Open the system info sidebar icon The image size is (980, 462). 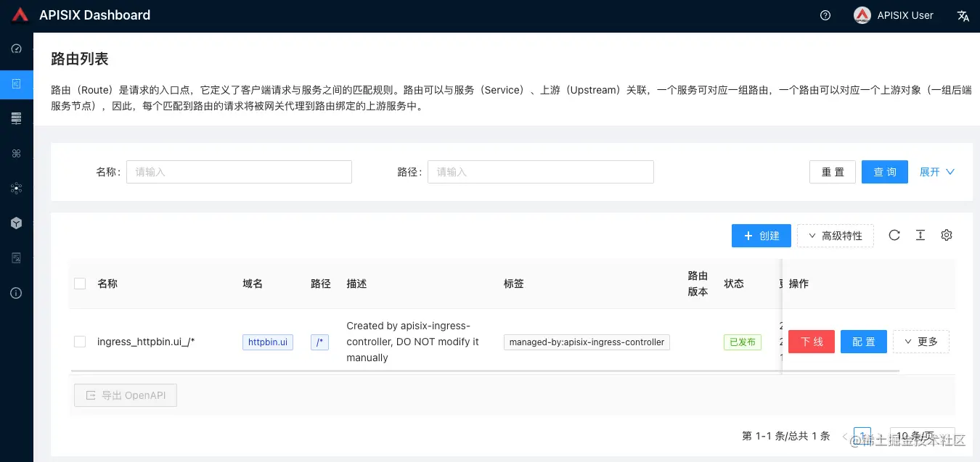[17, 293]
